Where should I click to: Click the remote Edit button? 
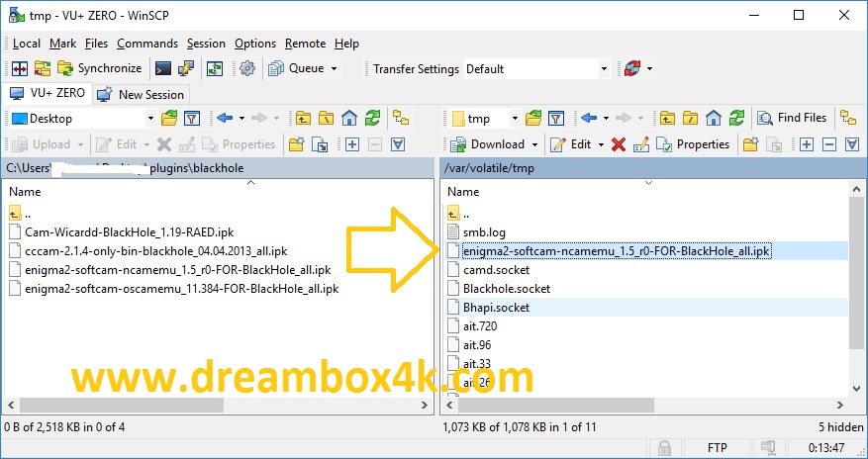(571, 144)
